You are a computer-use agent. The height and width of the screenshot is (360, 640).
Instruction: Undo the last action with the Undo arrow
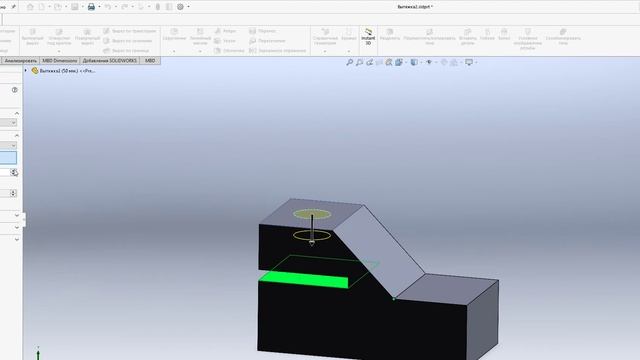click(108, 7)
